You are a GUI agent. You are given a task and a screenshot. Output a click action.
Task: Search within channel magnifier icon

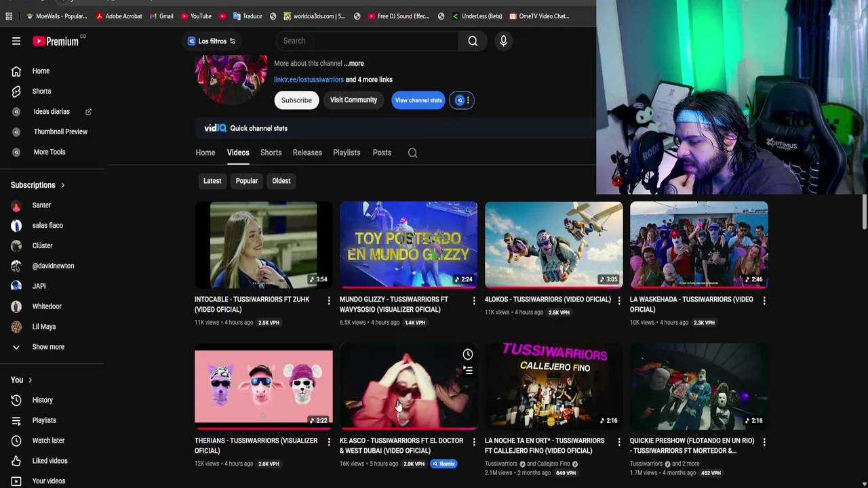(412, 152)
